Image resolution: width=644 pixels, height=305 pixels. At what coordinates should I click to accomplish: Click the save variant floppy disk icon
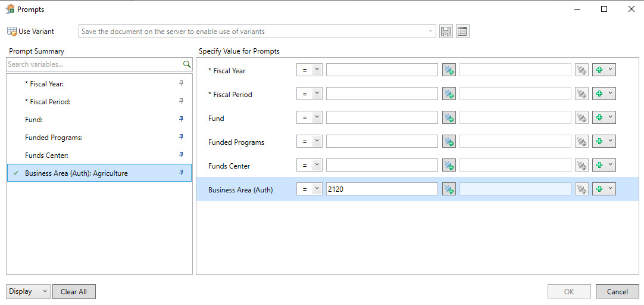(446, 32)
